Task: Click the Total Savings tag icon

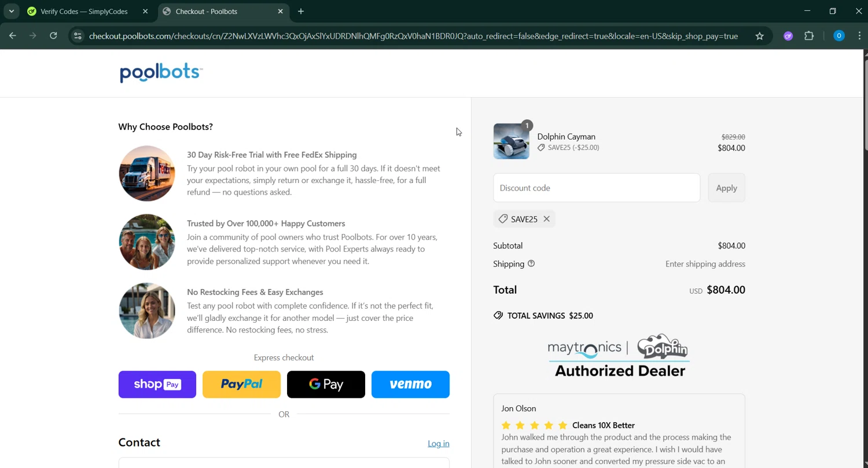Action: (x=498, y=316)
